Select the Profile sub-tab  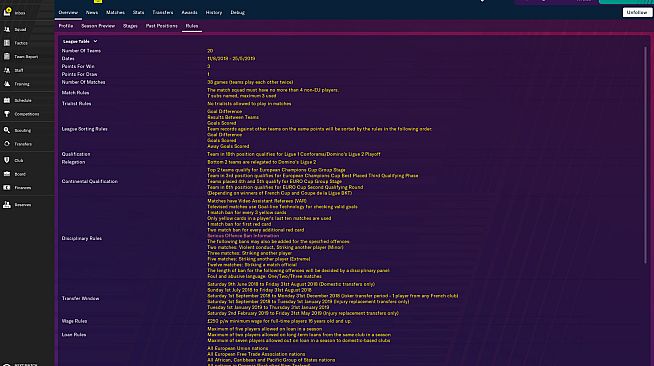pos(66,26)
